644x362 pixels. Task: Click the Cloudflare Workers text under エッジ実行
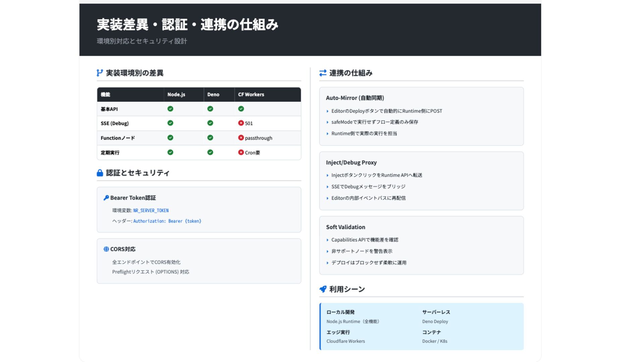pyautogui.click(x=345, y=341)
